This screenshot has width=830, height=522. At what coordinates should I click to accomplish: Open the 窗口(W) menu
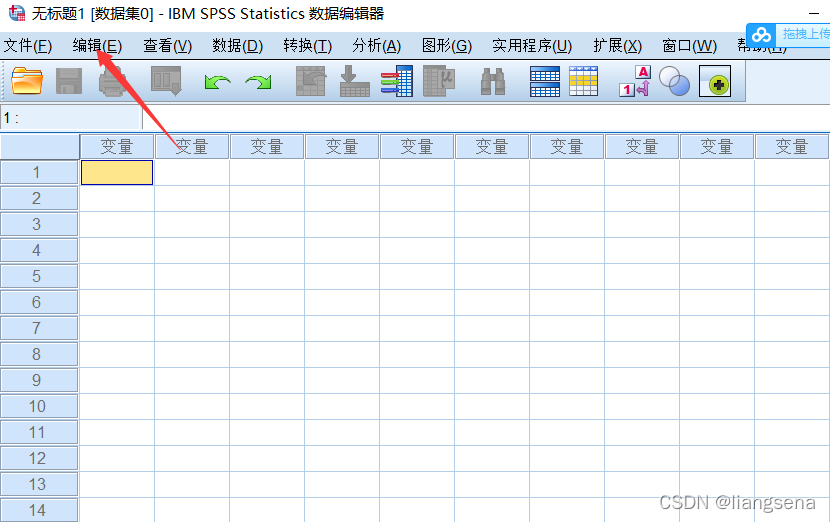point(690,46)
